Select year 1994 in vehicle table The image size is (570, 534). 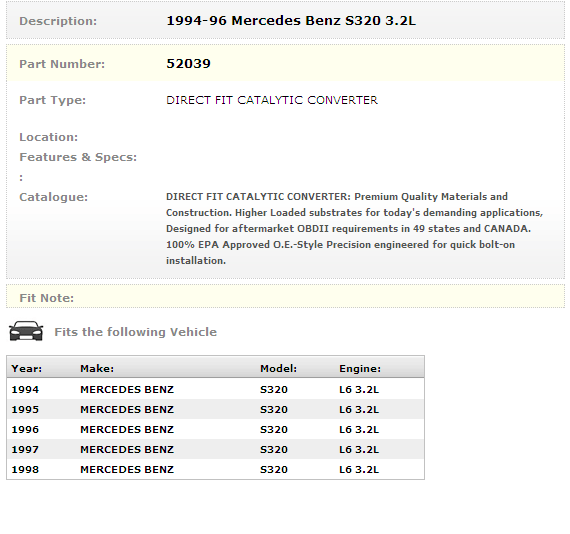25,390
